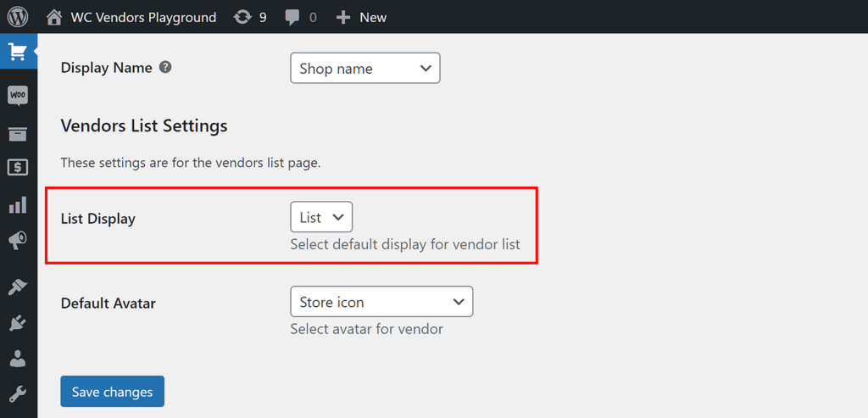Open the Marketing megaphone icon
Viewport: 868px width, 418px height.
18,242
